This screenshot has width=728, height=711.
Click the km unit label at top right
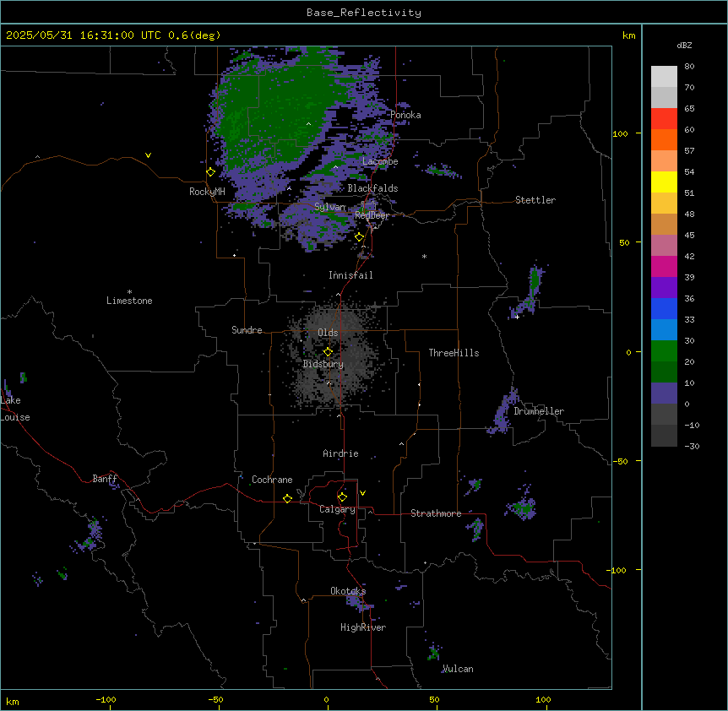pos(628,35)
